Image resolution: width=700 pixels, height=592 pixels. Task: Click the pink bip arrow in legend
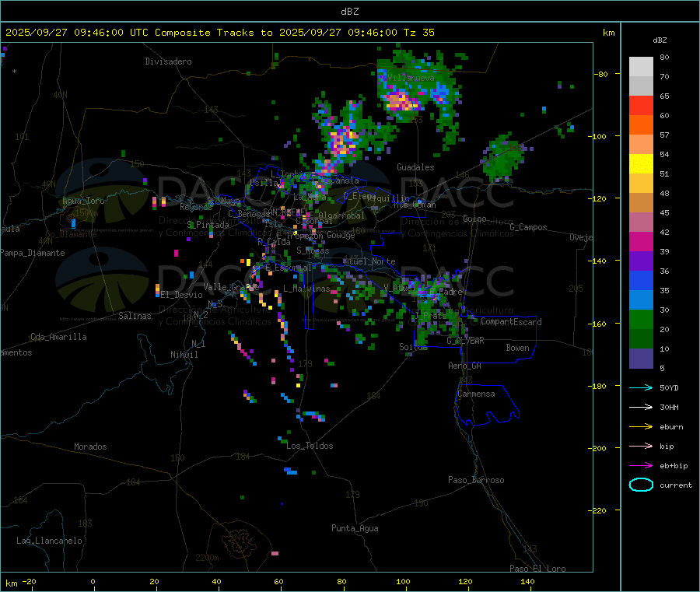coord(641,446)
